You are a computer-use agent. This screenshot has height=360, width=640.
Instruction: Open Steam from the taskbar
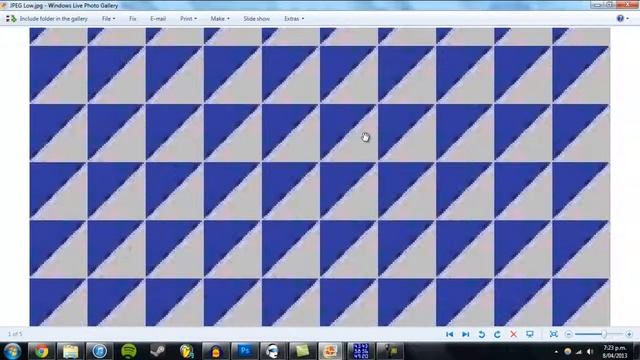[x=158, y=351]
